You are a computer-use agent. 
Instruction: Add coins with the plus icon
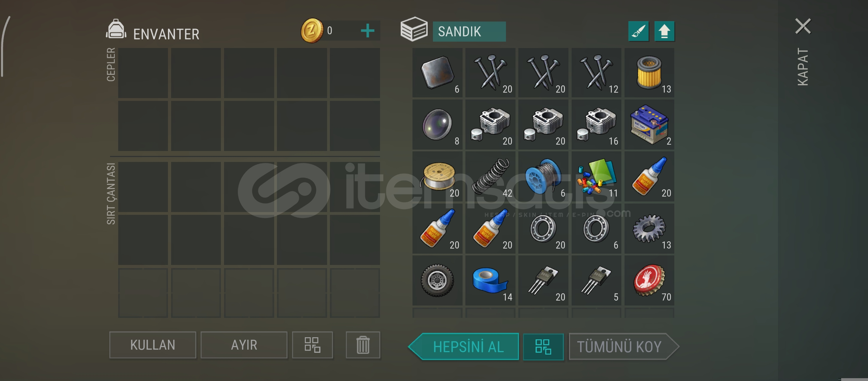coord(367,31)
